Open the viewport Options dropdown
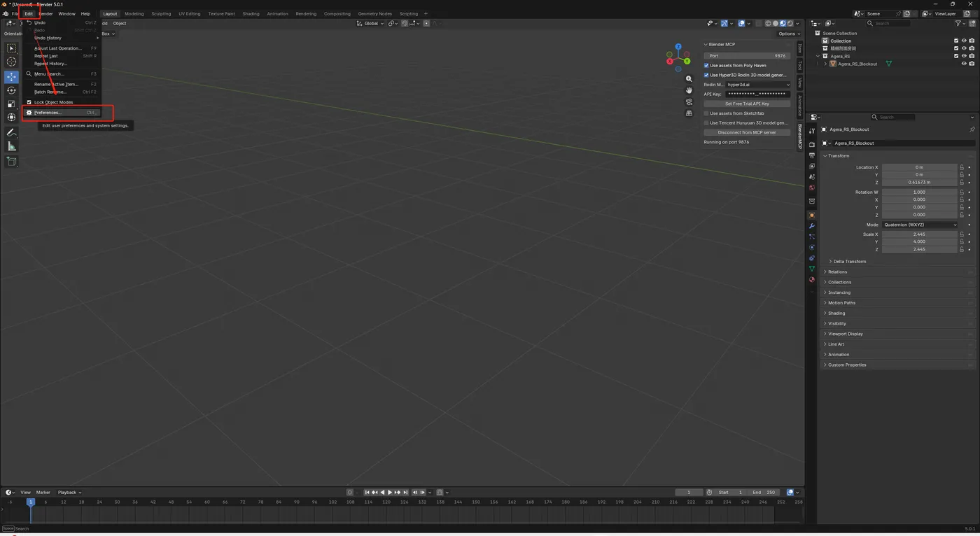Image resolution: width=980 pixels, height=536 pixels. pyautogui.click(x=789, y=34)
